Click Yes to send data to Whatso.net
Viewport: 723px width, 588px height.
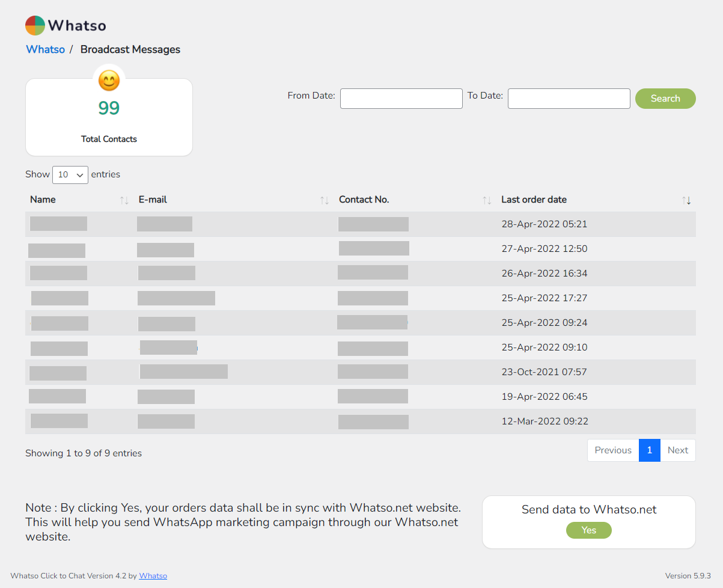[589, 530]
